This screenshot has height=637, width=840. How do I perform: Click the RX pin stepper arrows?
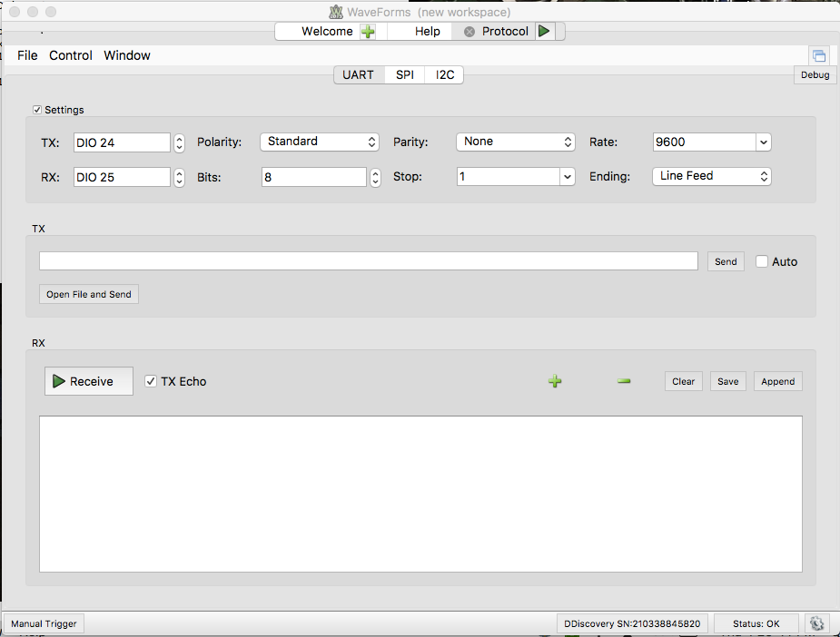pos(180,177)
